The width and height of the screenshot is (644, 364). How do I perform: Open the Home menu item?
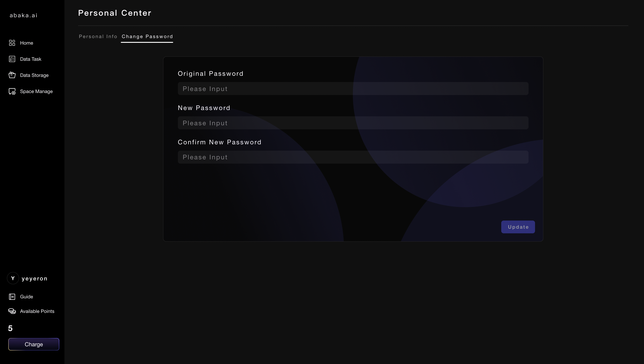point(26,43)
